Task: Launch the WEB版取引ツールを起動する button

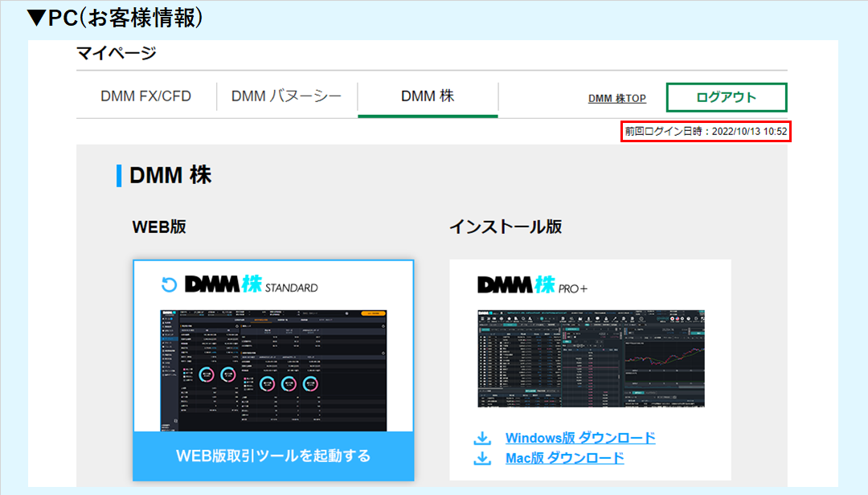Action: tap(273, 456)
